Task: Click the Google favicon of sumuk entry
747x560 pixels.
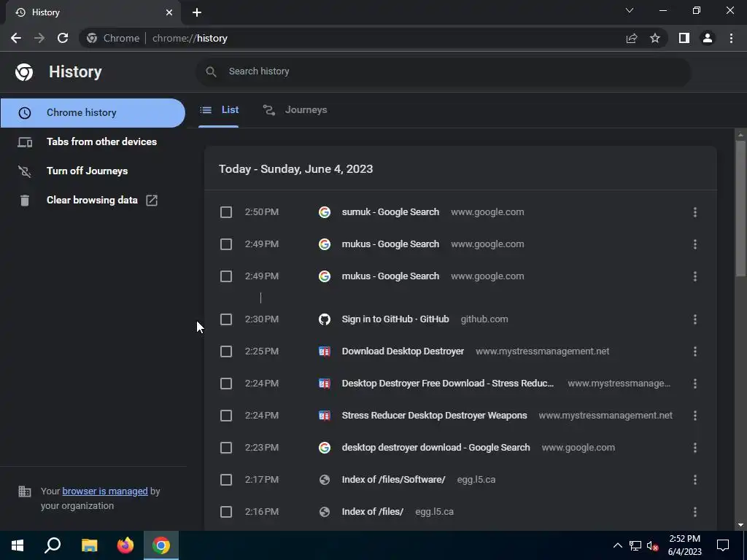Action: tap(325, 212)
